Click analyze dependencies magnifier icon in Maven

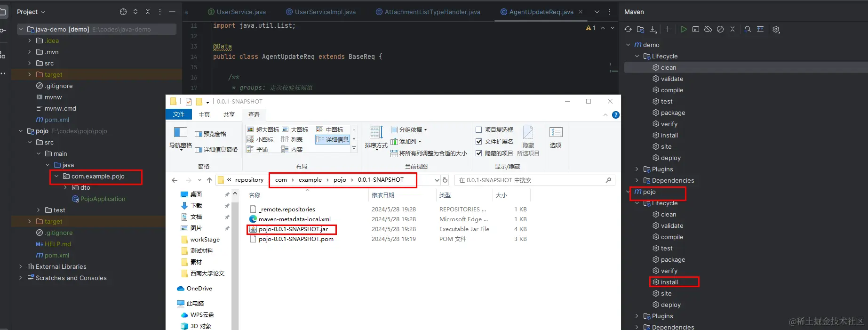click(748, 29)
